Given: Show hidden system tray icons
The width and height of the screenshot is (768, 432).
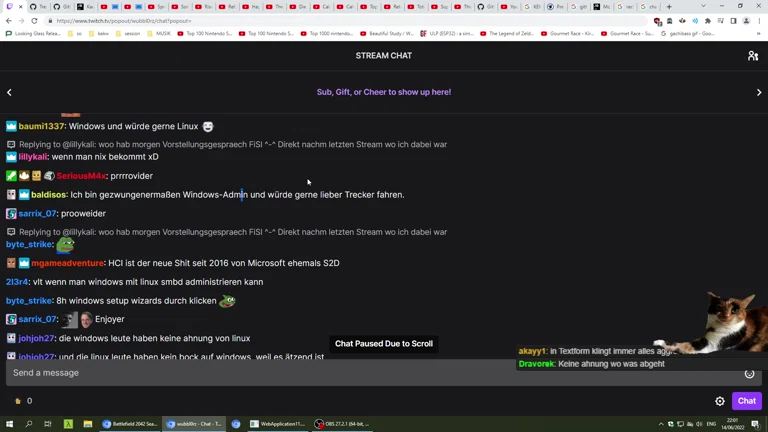Looking at the screenshot, I should (661, 424).
